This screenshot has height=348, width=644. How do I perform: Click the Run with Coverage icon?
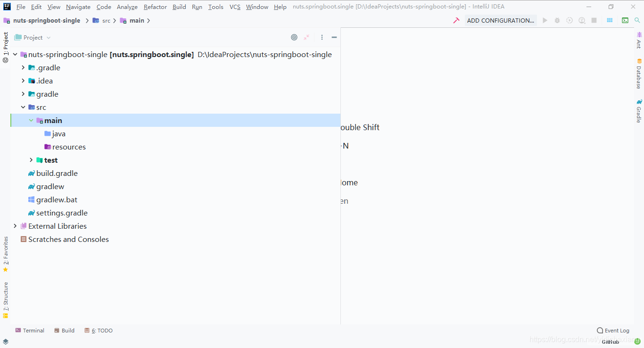tap(570, 20)
